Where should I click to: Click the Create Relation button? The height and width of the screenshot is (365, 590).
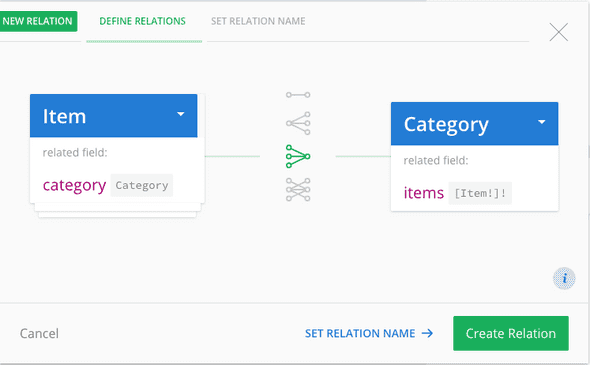tap(511, 333)
